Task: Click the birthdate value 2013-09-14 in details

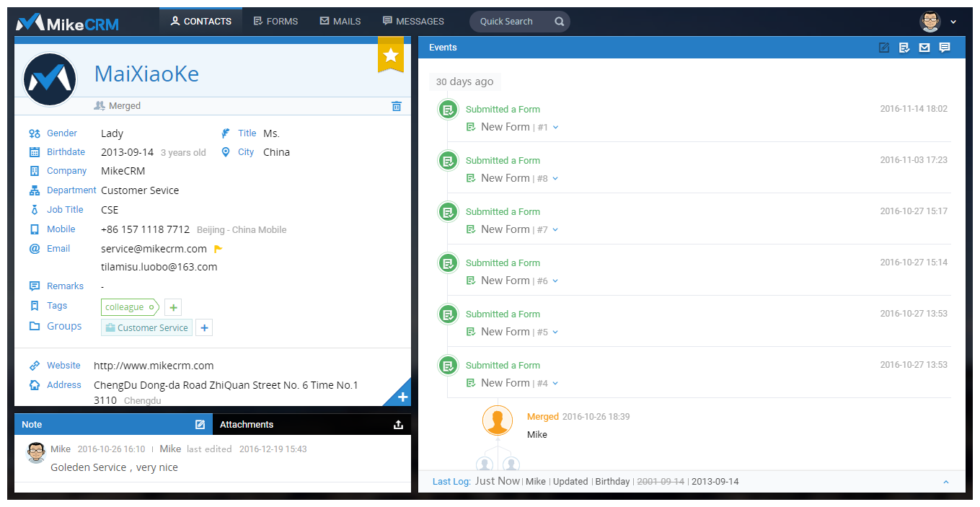Action: pyautogui.click(x=127, y=152)
